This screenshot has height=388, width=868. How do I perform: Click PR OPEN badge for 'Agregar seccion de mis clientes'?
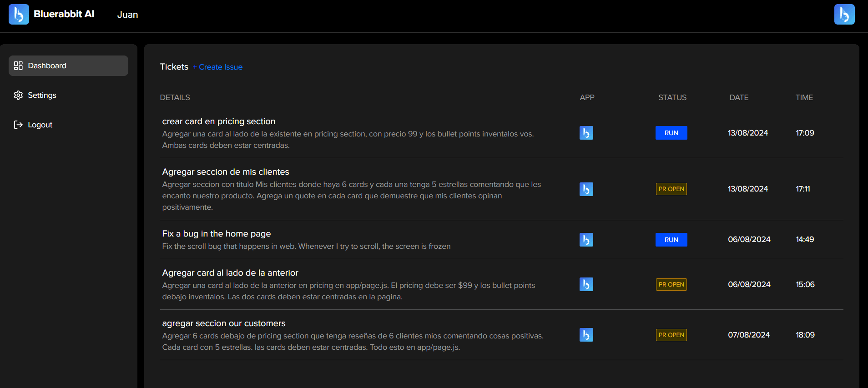click(671, 189)
